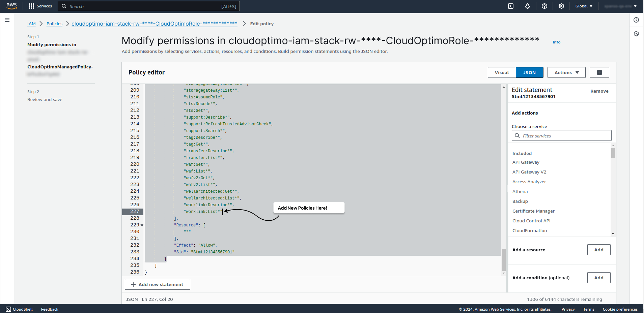644x313 pixels.
Task: Select Athena service
Action: tap(520, 191)
